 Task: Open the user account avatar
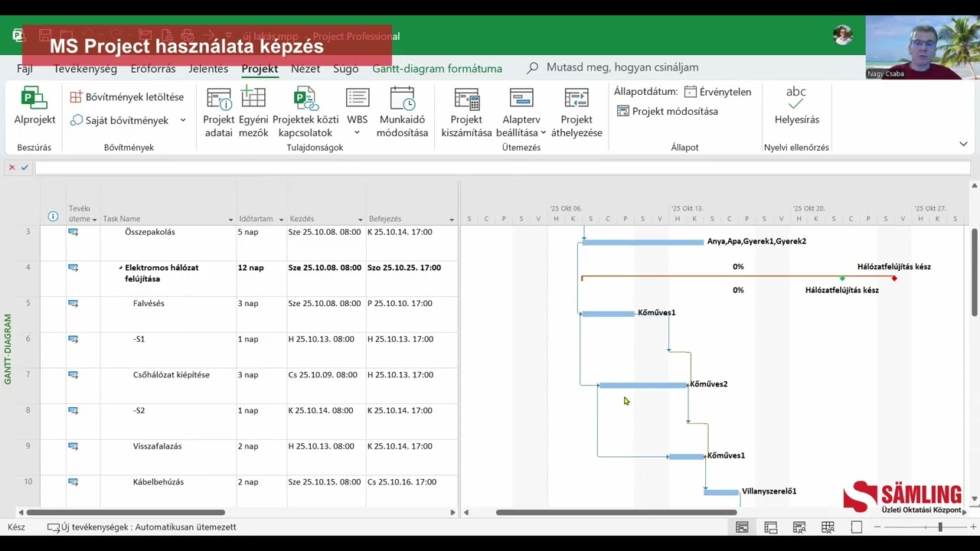click(x=843, y=35)
